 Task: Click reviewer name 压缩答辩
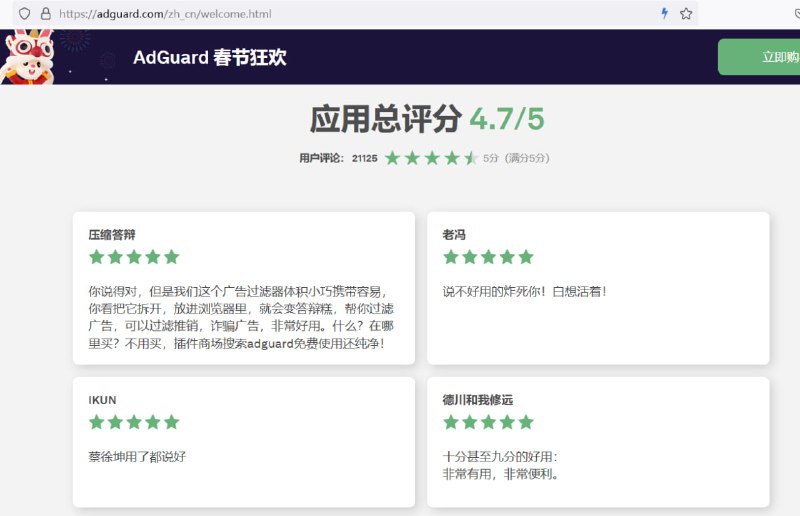[112, 235]
